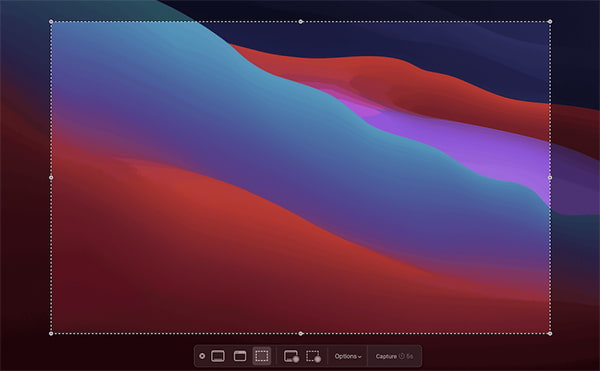The height and width of the screenshot is (371, 600).
Task: Open the Options dropdown menu
Action: pyautogui.click(x=348, y=356)
